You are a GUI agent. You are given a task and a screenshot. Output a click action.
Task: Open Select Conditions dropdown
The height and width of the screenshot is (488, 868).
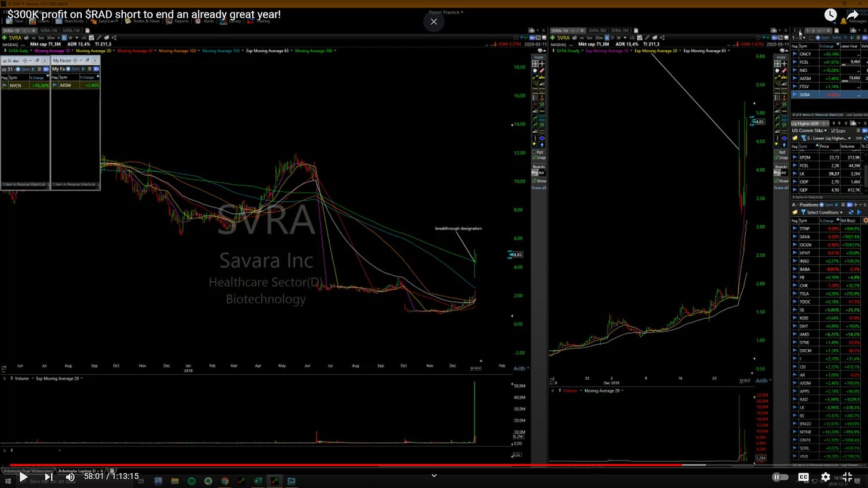tap(825, 212)
